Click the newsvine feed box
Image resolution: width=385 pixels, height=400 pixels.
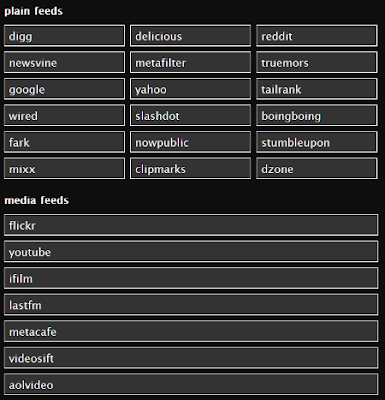(64, 62)
